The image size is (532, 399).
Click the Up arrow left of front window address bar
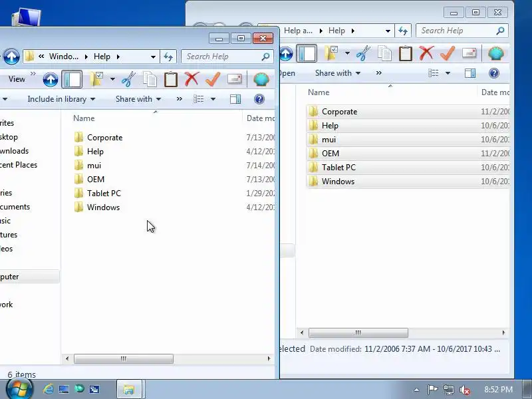11,57
